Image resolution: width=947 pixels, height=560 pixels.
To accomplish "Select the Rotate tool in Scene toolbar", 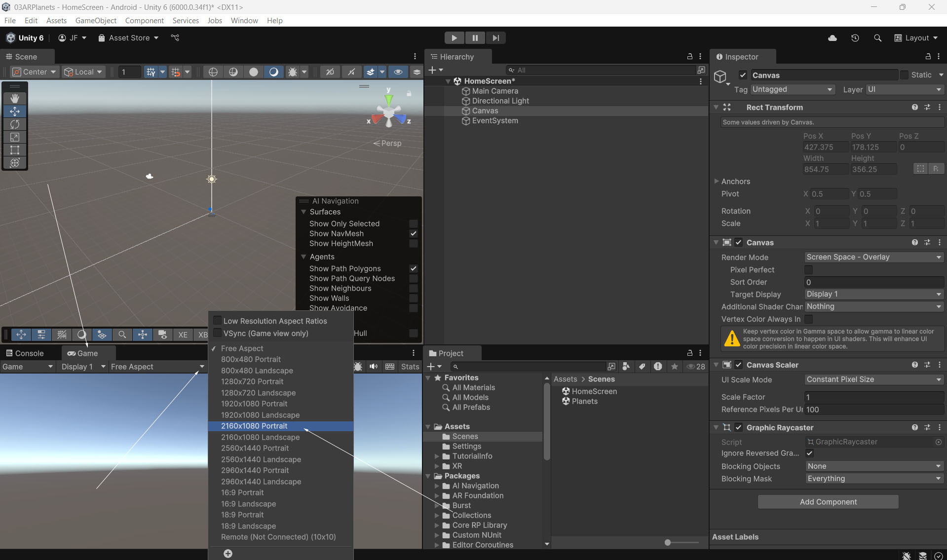I will coord(15,124).
